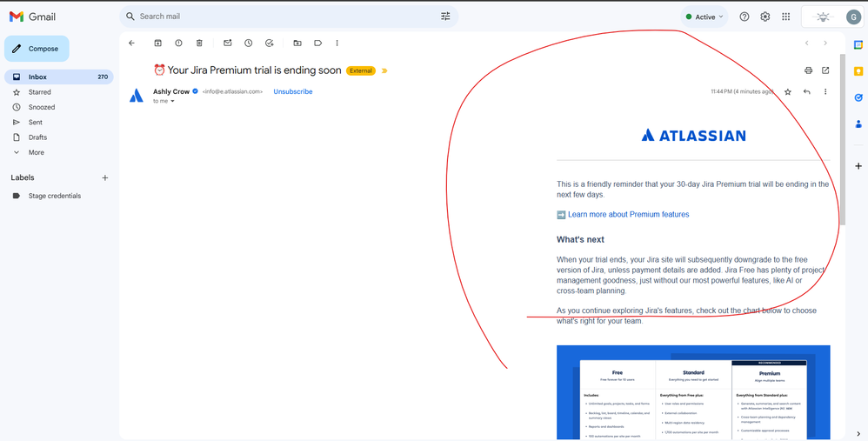868x441 pixels.
Task: Click the Atlassian sender avatar
Action: pos(137,96)
